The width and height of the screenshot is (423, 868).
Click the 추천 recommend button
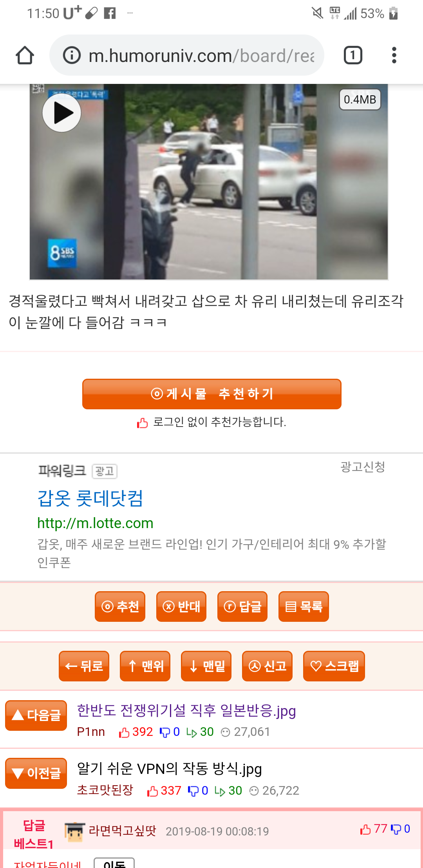120,607
